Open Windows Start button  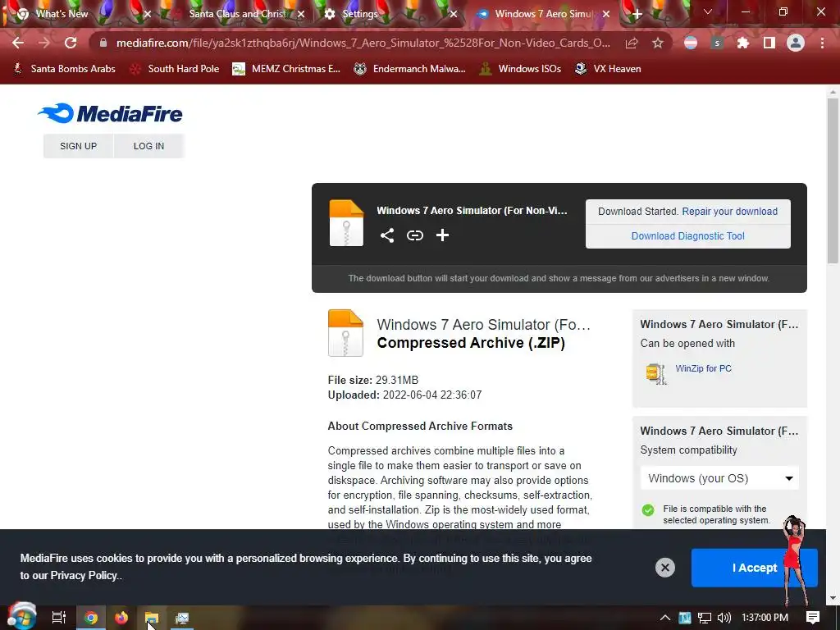22,616
